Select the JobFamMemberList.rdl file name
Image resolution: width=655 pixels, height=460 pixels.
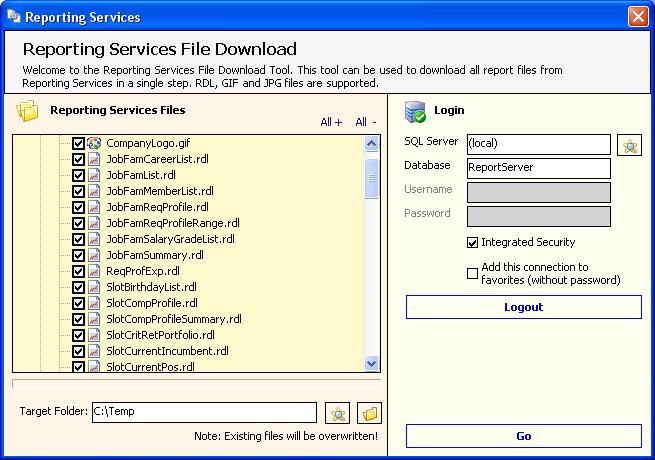160,191
